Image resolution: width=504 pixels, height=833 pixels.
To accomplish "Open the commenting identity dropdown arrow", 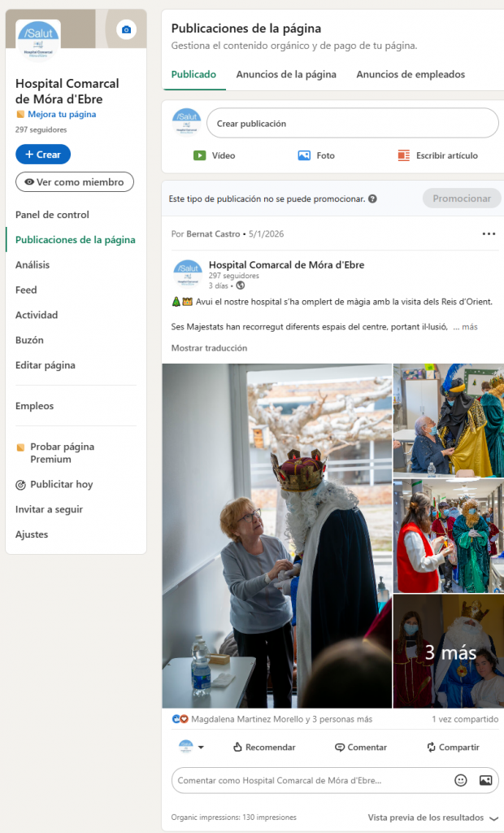I will pyautogui.click(x=202, y=747).
